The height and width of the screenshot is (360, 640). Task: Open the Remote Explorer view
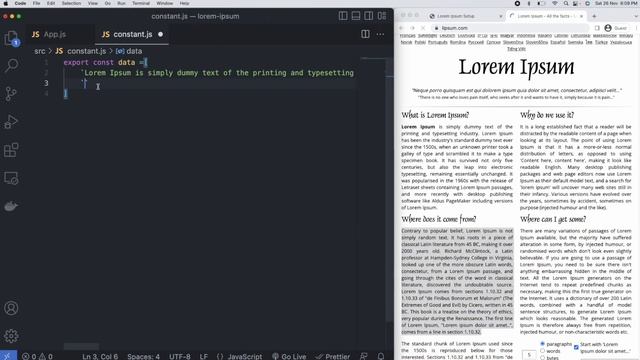(x=11, y=178)
